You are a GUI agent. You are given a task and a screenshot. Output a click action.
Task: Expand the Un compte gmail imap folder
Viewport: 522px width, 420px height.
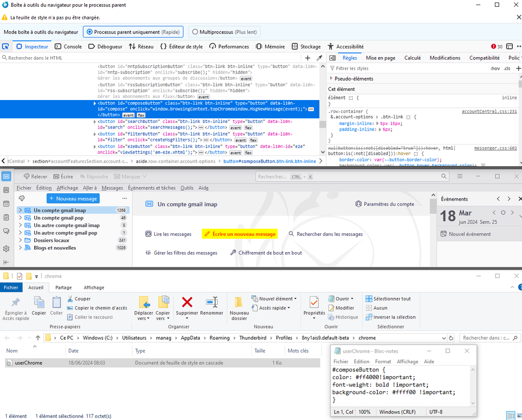[x=20, y=210]
